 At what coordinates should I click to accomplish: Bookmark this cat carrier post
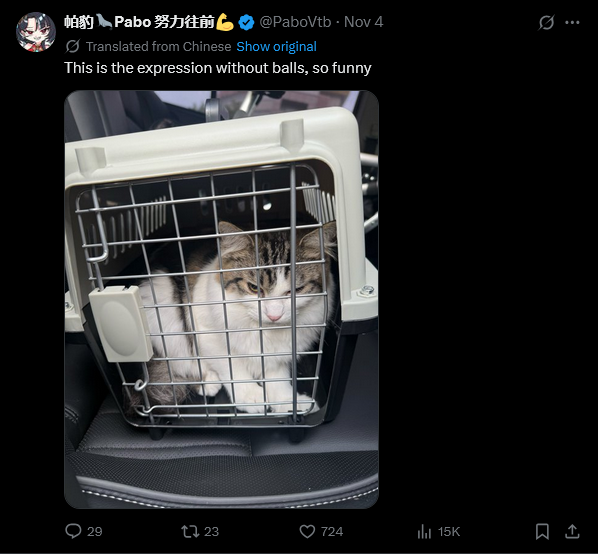point(542,531)
